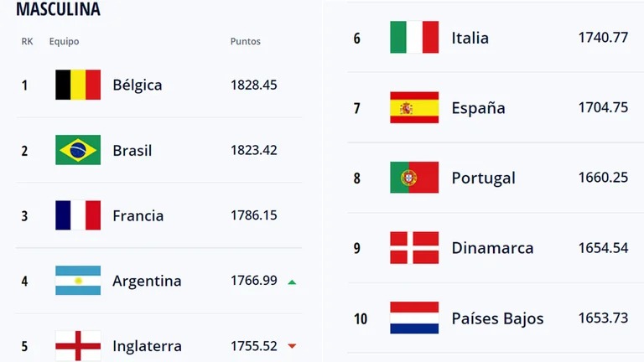Select the Italy flag
644x362 pixels.
coord(414,38)
